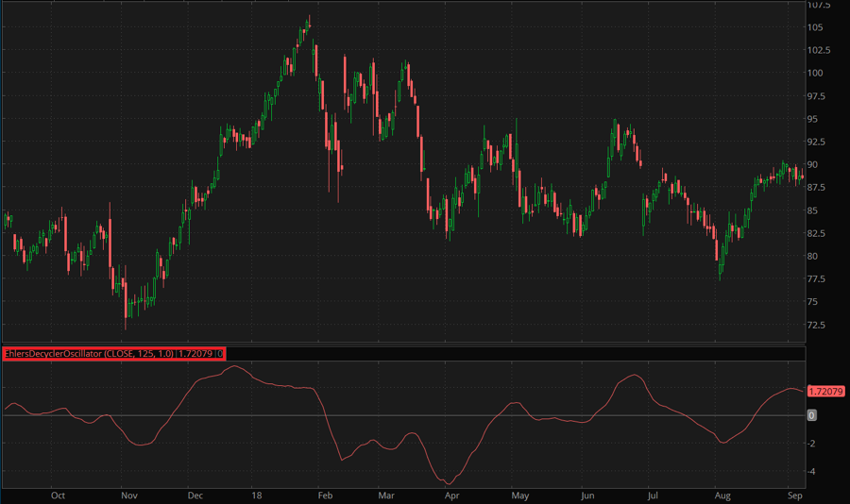Select the Oct label on time axis
The height and width of the screenshot is (504, 850).
tap(58, 494)
